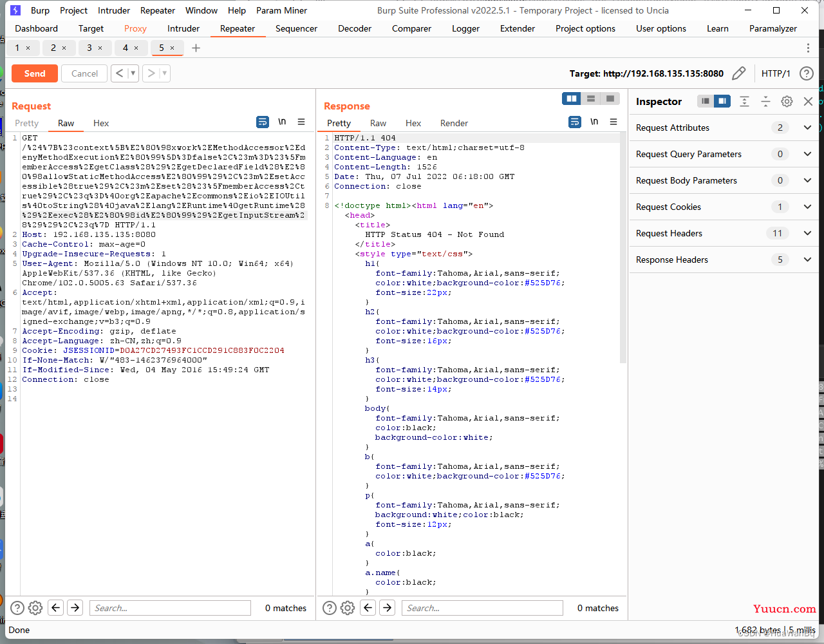Open the previous-history dropdown arrow
The width and height of the screenshot is (824, 644).
[x=133, y=73]
